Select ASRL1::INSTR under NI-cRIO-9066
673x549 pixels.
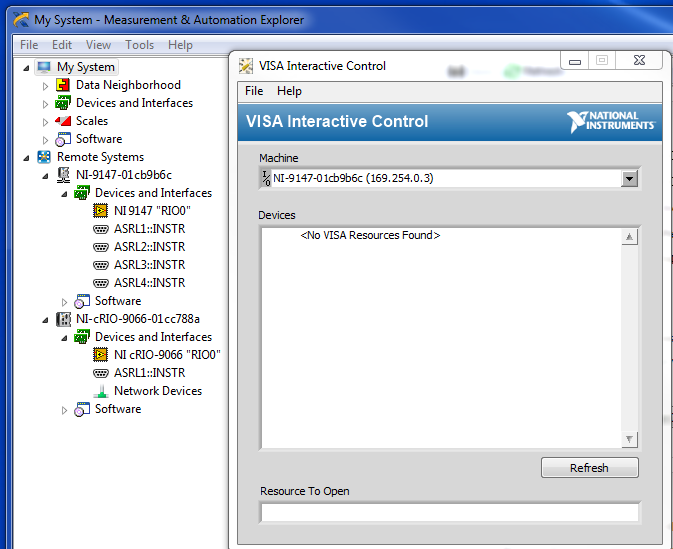tap(149, 373)
